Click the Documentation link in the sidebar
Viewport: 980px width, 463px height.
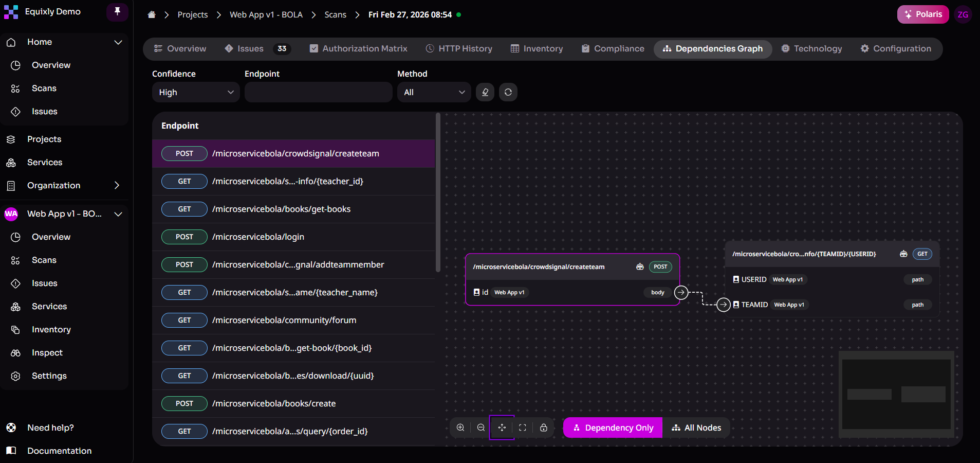click(x=59, y=451)
